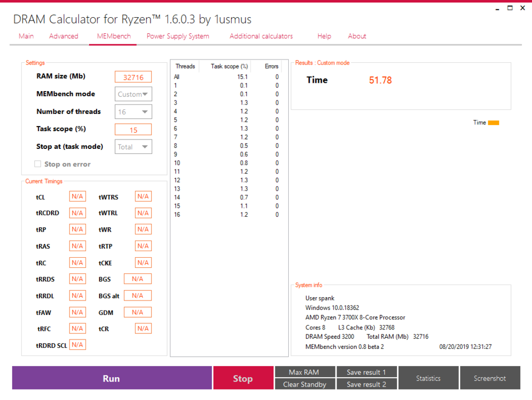The image size is (532, 400).
Task: Open the Help tab
Action: (x=324, y=36)
